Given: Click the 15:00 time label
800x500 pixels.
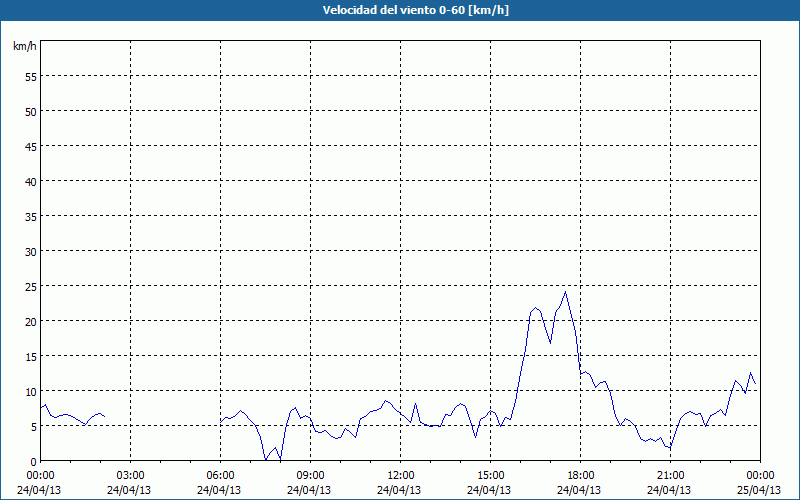Looking at the screenshot, I should coord(490,476).
